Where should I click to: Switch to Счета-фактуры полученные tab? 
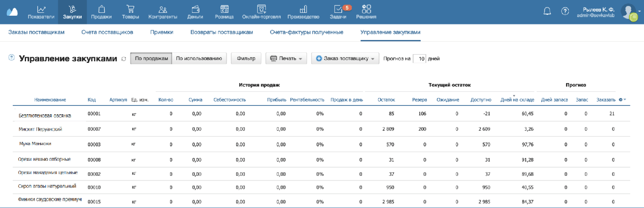coord(306,32)
